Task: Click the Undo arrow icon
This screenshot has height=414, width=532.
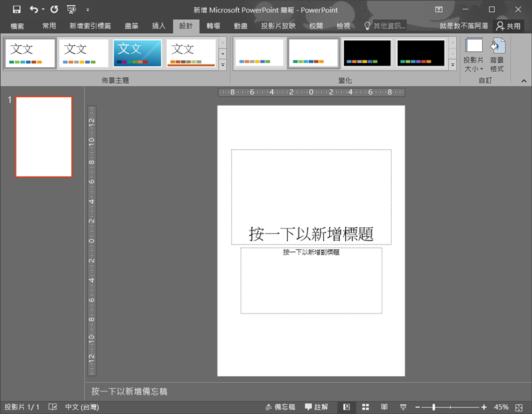Action: [33, 10]
